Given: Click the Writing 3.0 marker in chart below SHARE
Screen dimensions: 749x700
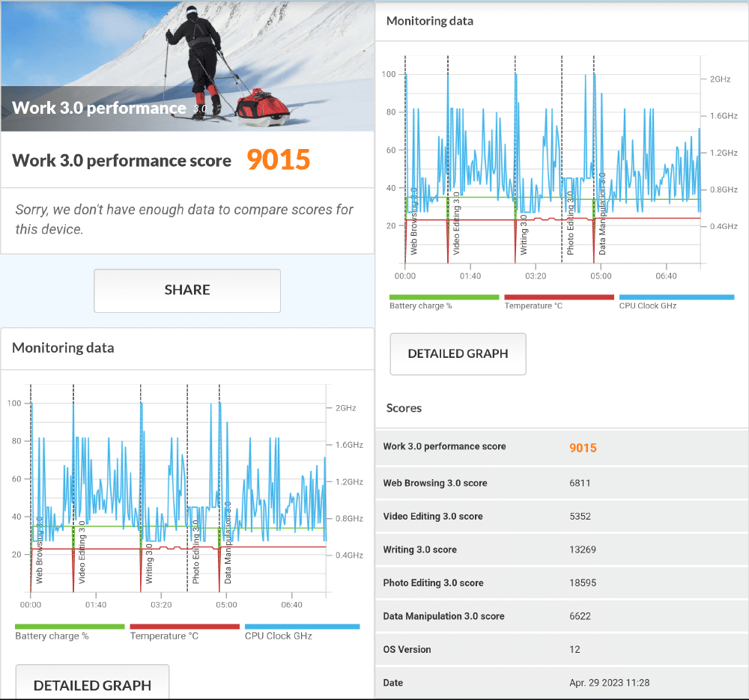Looking at the screenshot, I should tap(150, 564).
